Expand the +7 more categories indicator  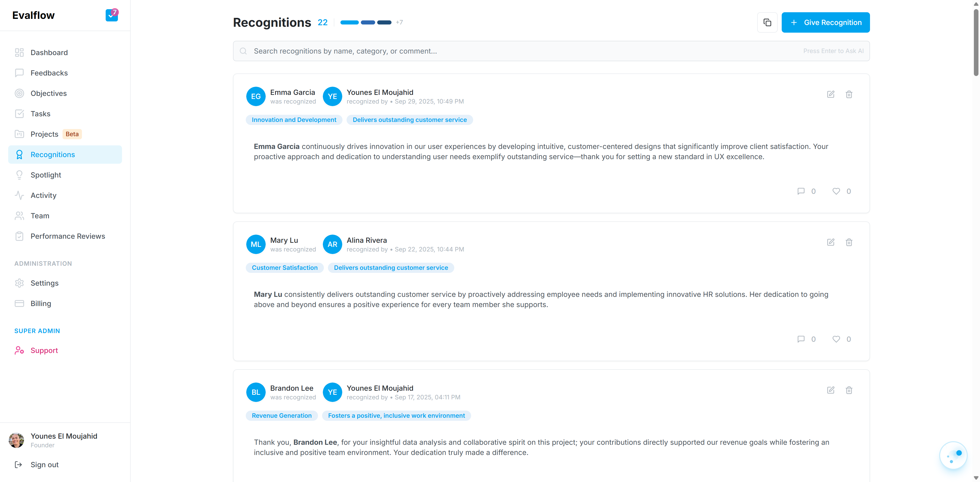tap(399, 22)
